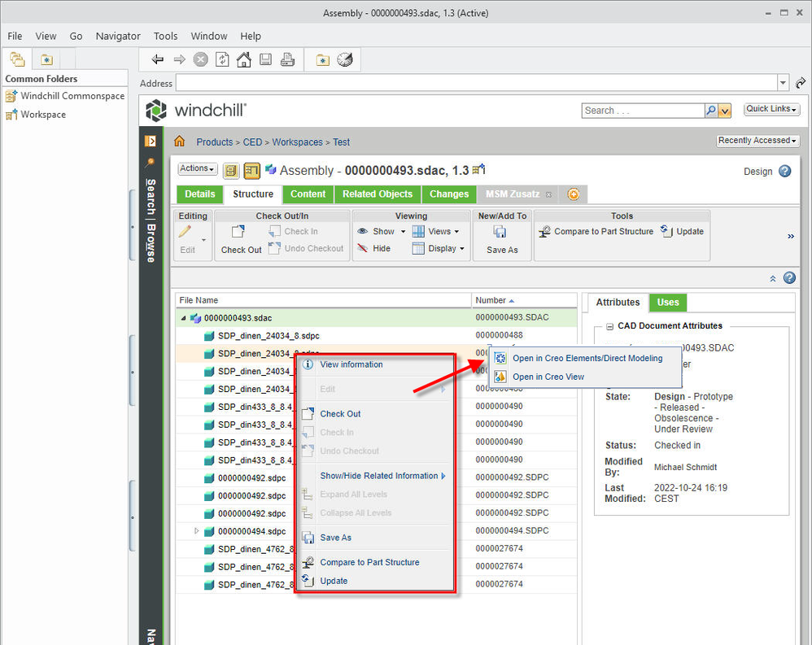Open the Quick Links dropdown
Screen dimensions: 812x645
(771, 109)
